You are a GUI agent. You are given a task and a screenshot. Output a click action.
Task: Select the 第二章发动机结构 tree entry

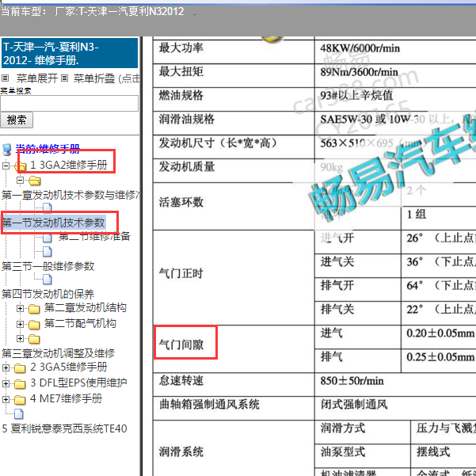click(86, 307)
